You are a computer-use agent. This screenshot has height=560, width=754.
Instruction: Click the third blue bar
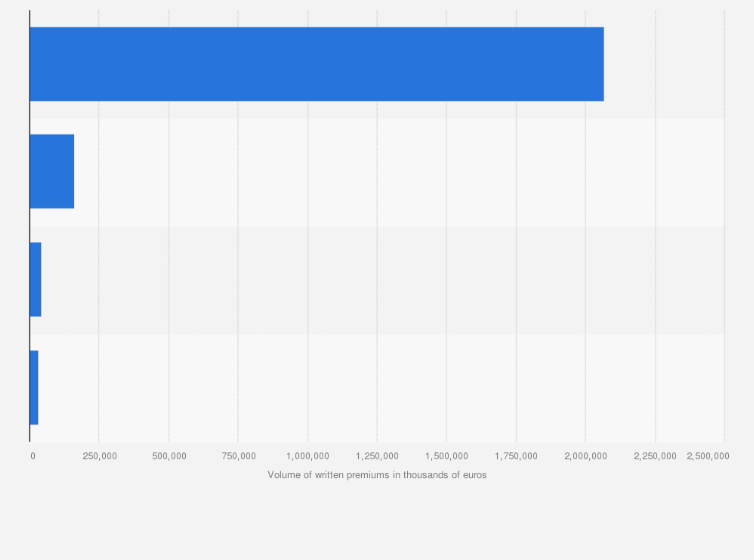pos(36,279)
